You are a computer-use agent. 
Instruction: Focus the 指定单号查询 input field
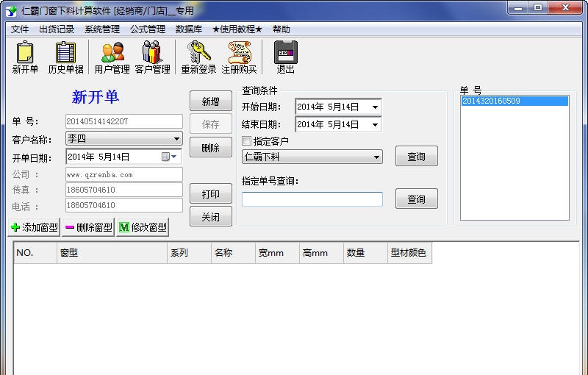coord(312,199)
